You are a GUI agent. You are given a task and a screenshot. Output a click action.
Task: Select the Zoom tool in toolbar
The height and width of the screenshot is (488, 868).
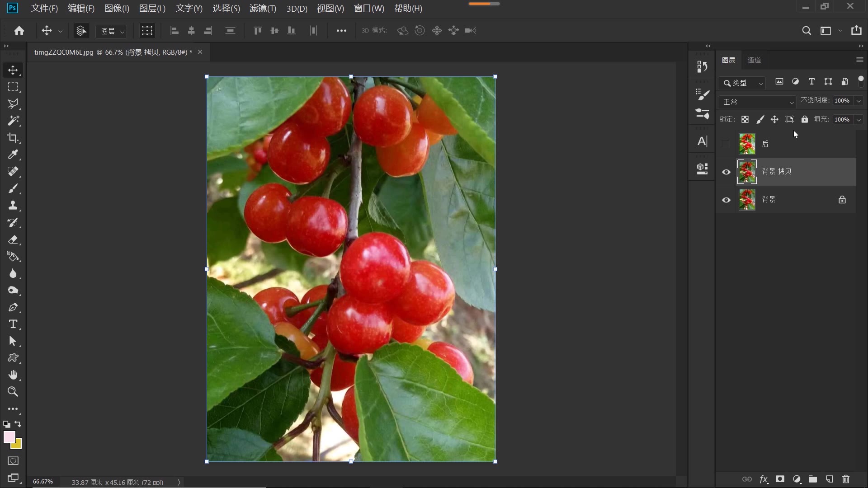click(x=13, y=392)
